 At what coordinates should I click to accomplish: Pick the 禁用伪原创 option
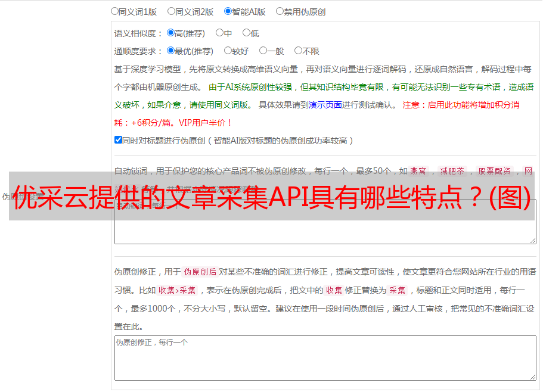(x=280, y=11)
